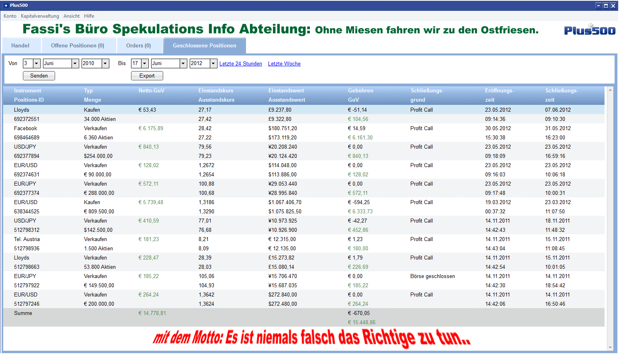Click position ID 692377894
The width and height of the screenshot is (619, 364).
pos(27,156)
